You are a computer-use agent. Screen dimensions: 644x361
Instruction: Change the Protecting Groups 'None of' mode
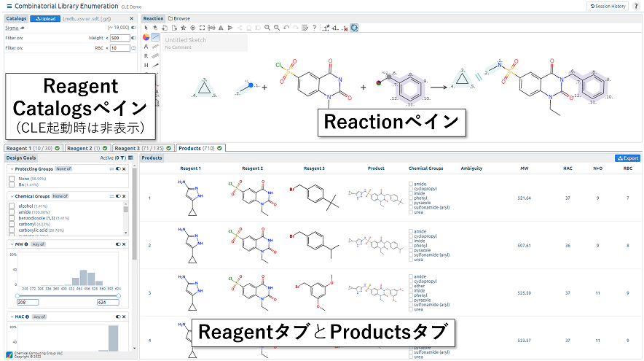[x=63, y=169]
